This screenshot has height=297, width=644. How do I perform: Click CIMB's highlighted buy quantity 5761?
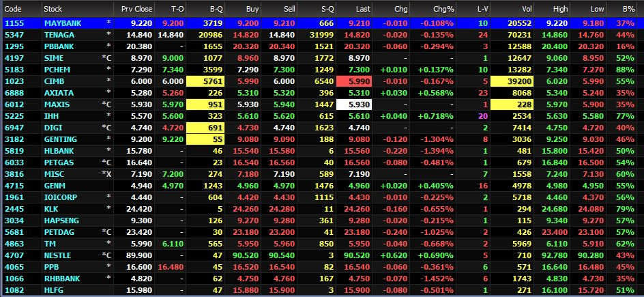pyautogui.click(x=205, y=81)
